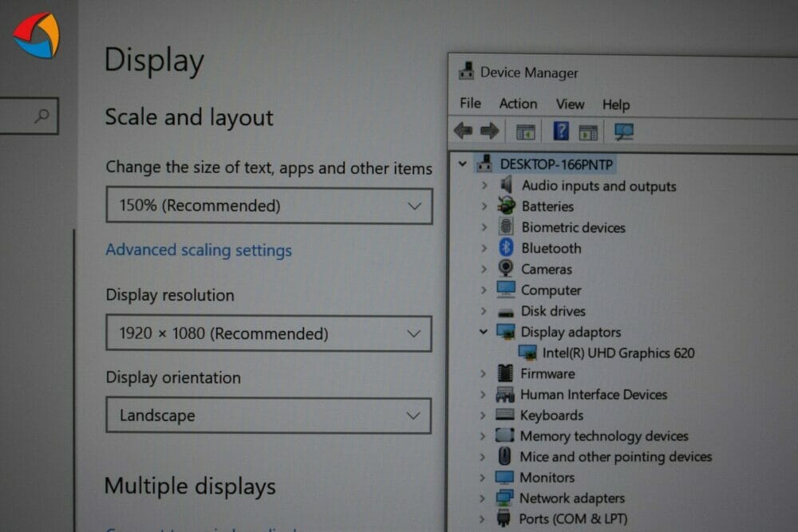The image size is (798, 532).
Task: Expand the Firmware node
Action: click(x=484, y=373)
